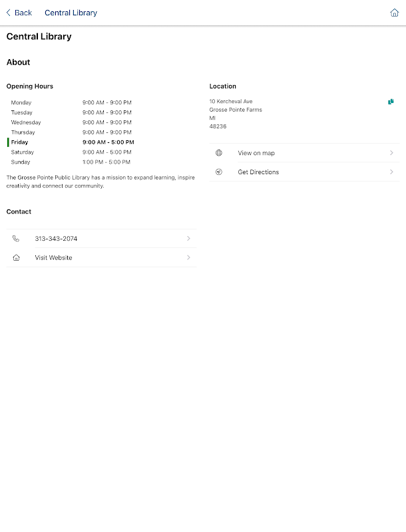Screen dimensions: 406x532
Task: Click Grosse Pointe Farms address line
Action: pos(236,110)
